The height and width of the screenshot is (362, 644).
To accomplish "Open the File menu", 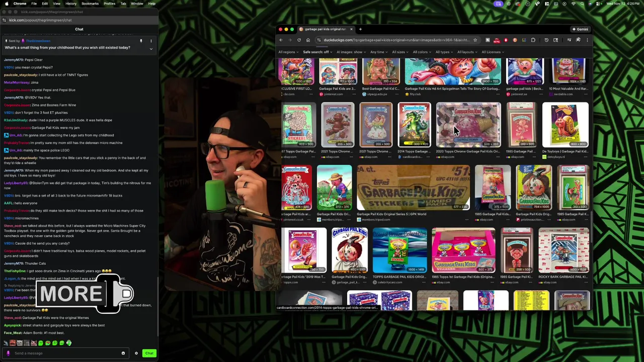I will point(34,4).
